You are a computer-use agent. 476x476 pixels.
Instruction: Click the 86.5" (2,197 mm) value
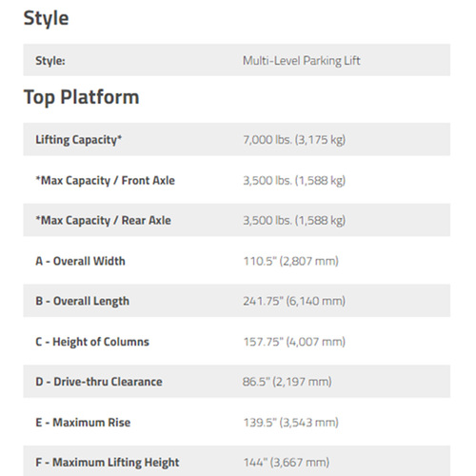(x=288, y=382)
